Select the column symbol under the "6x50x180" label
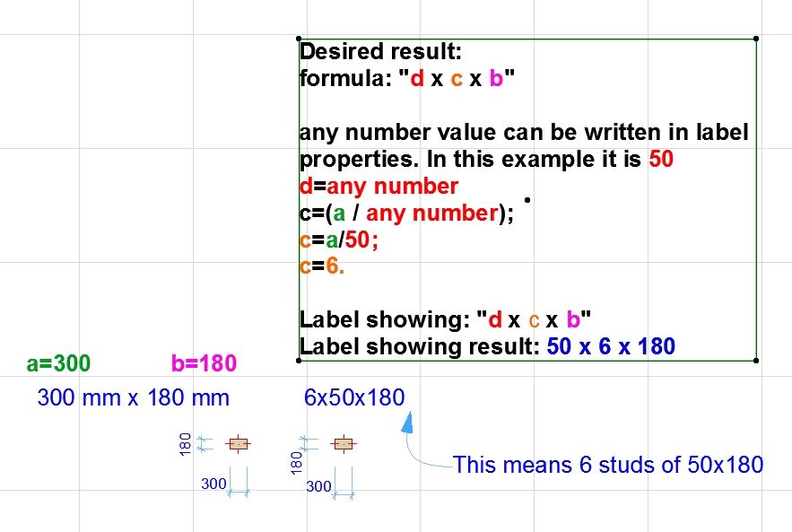This screenshot has height=532, width=792. click(x=344, y=444)
